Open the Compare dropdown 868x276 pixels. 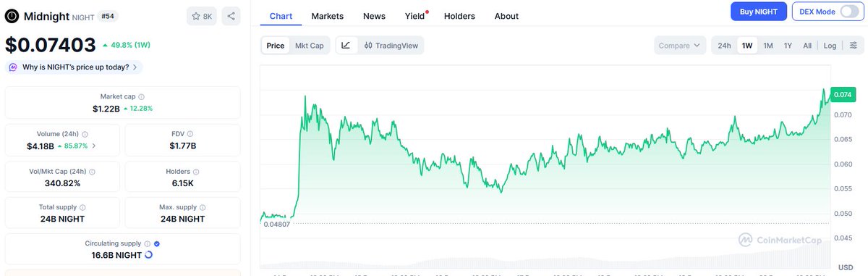680,45
